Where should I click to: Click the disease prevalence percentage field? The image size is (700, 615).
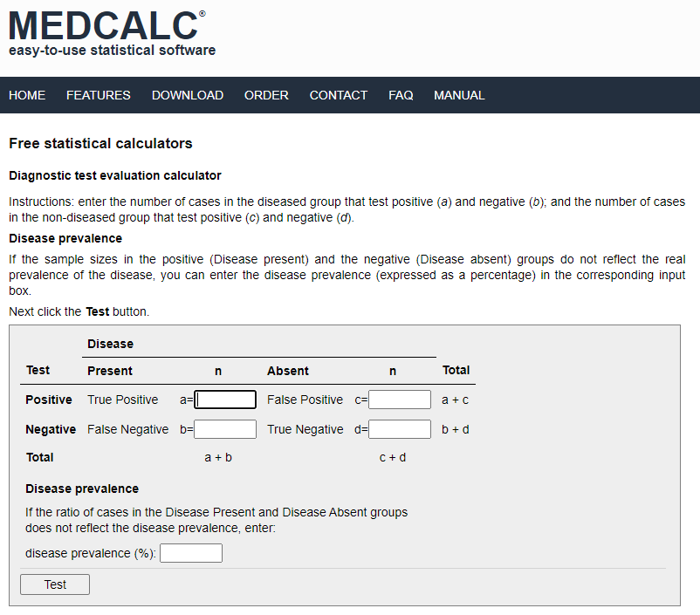click(x=190, y=552)
